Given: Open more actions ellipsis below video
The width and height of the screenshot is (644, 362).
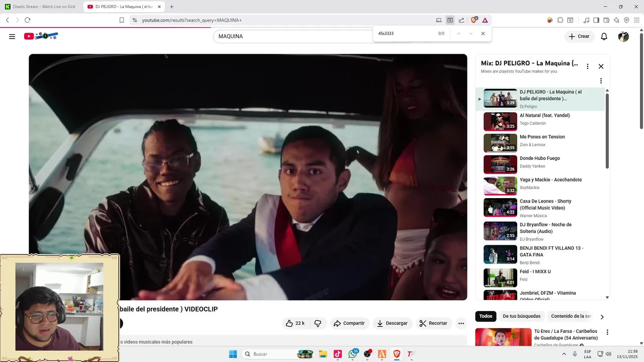Looking at the screenshot, I should (461, 323).
